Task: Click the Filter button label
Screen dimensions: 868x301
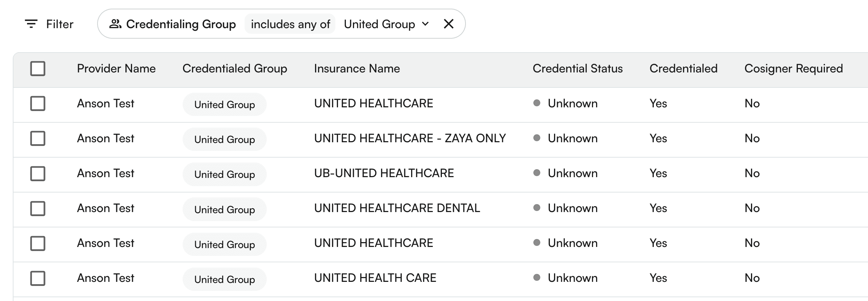Action: [60, 24]
